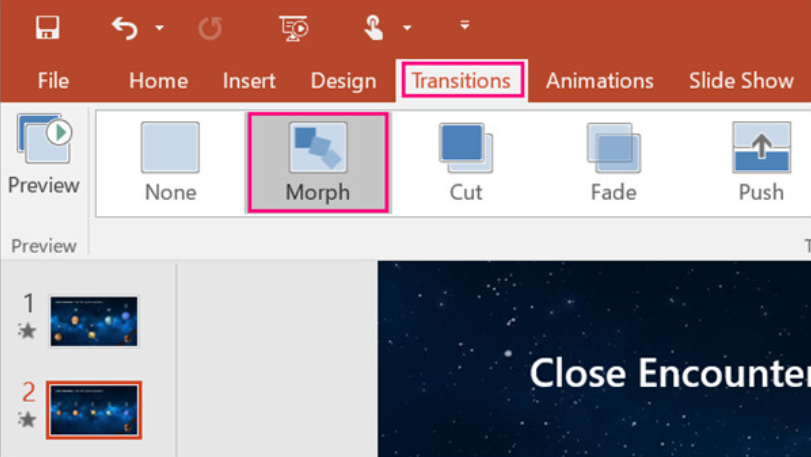Choose the None transition
This screenshot has width=811, height=457.
[x=171, y=162]
